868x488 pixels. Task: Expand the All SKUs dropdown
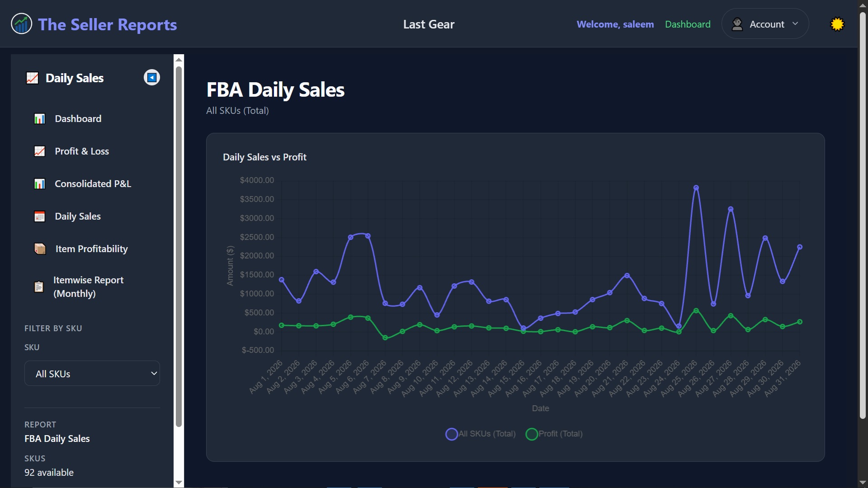point(92,373)
